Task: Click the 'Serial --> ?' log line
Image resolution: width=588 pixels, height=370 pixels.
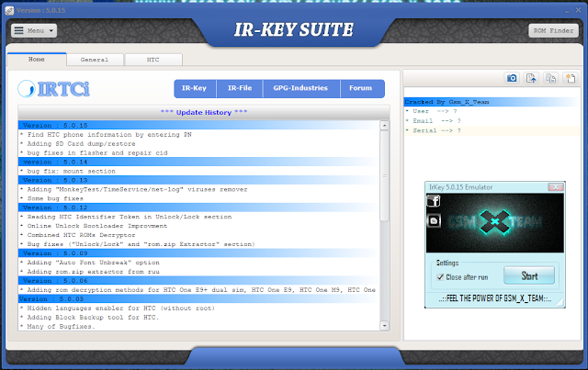Action: [492, 130]
